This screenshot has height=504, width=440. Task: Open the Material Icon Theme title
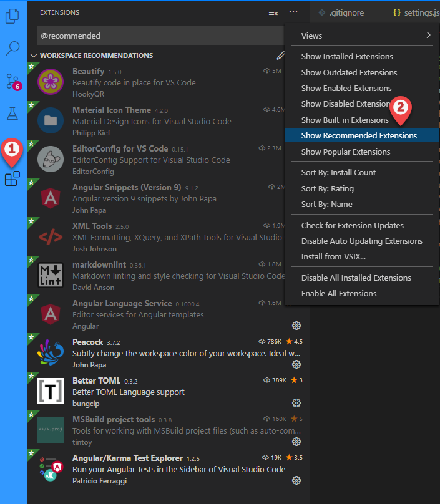tap(112, 110)
